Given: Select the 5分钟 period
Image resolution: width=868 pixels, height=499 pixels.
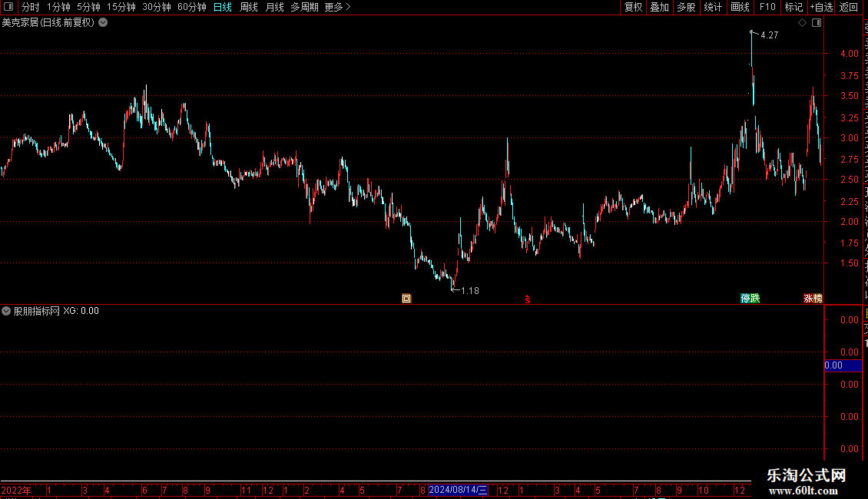Looking at the screenshot, I should pos(88,7).
